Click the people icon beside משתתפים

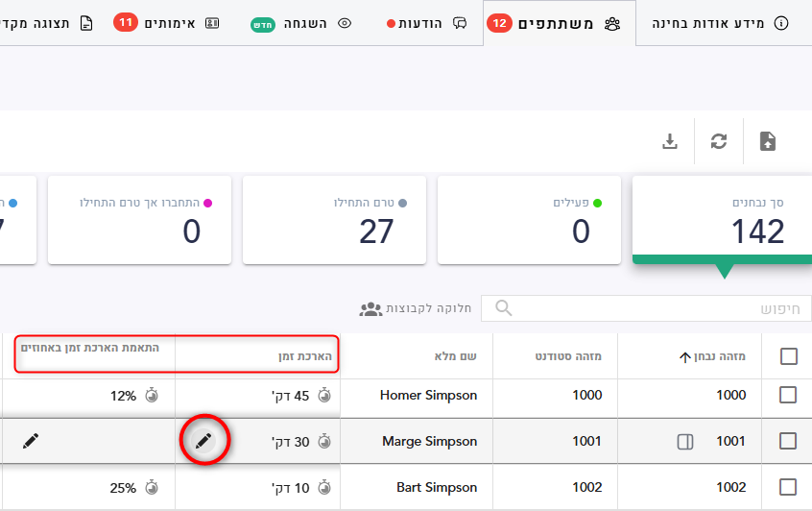click(612, 24)
